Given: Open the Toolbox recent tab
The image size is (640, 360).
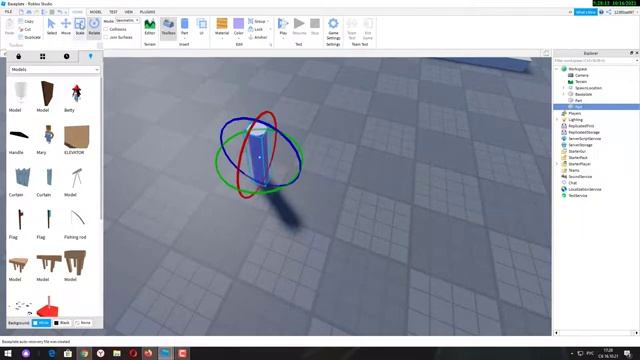Looking at the screenshot, I should 67,56.
